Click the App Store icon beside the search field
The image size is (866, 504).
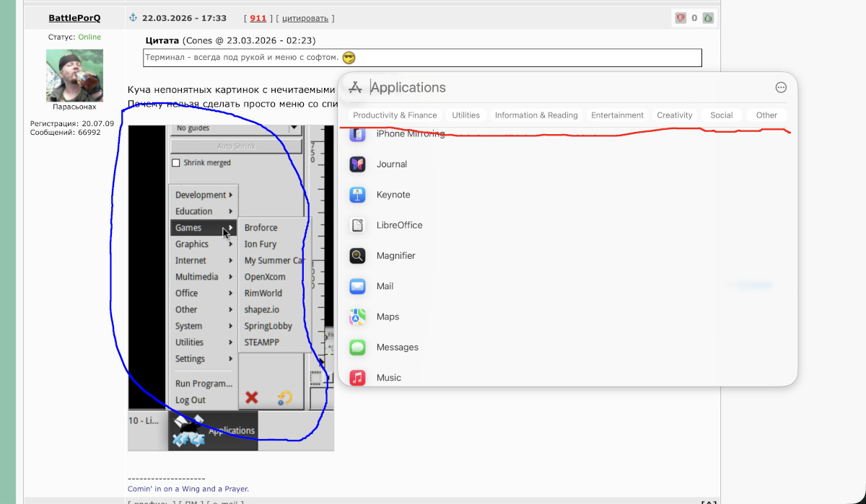pos(355,88)
